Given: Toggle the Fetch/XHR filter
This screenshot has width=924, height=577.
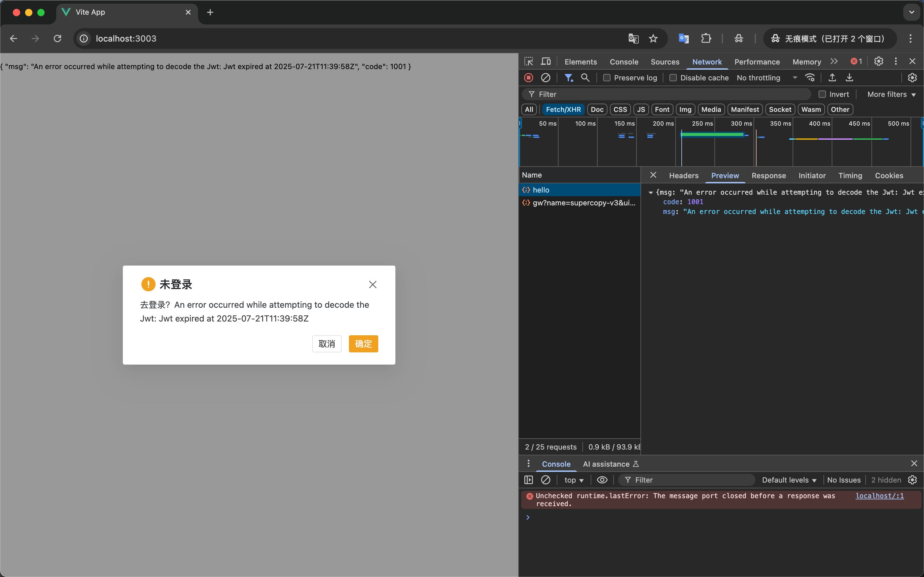Looking at the screenshot, I should [563, 109].
